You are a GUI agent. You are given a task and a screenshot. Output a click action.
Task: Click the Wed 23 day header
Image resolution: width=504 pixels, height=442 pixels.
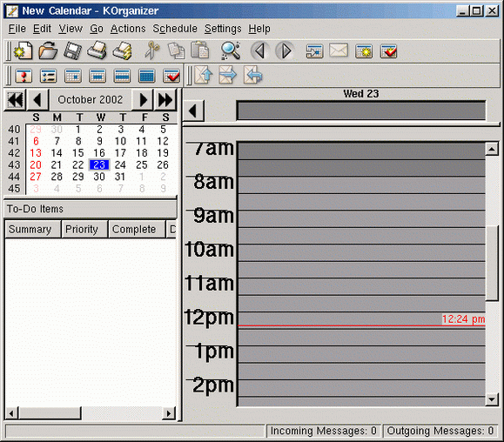pyautogui.click(x=361, y=94)
